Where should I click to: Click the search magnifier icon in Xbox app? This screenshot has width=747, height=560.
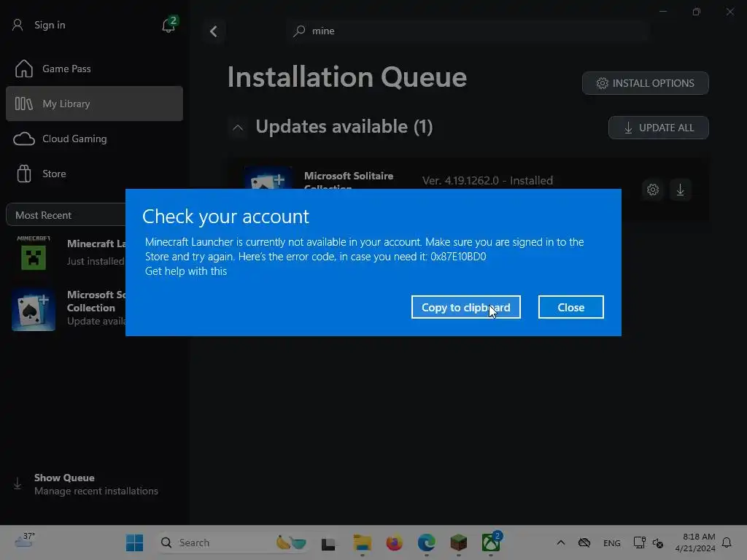[299, 31]
